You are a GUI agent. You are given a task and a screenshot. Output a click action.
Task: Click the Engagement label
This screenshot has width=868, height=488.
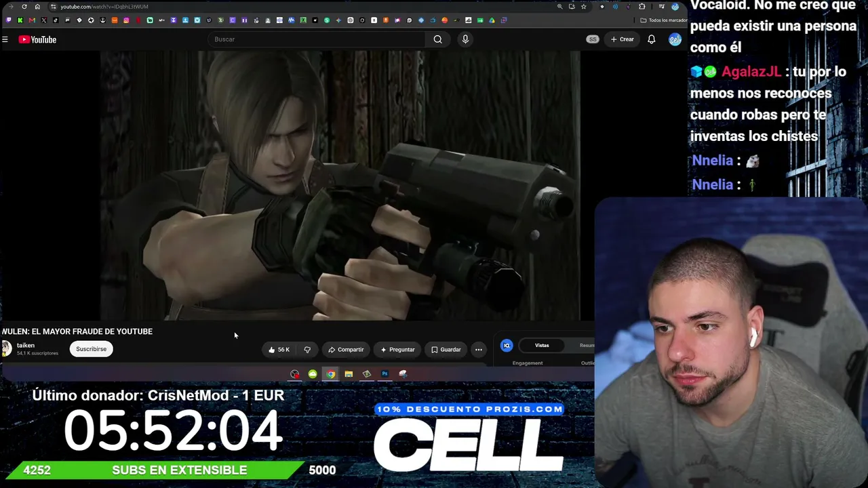click(x=528, y=363)
